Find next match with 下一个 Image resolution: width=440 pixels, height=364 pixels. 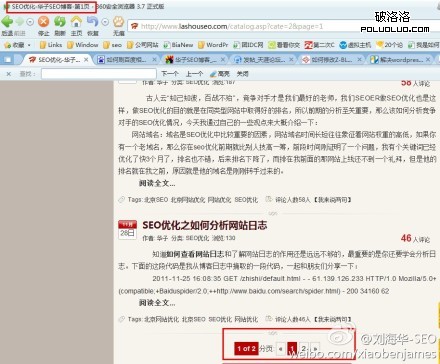coord(170,74)
